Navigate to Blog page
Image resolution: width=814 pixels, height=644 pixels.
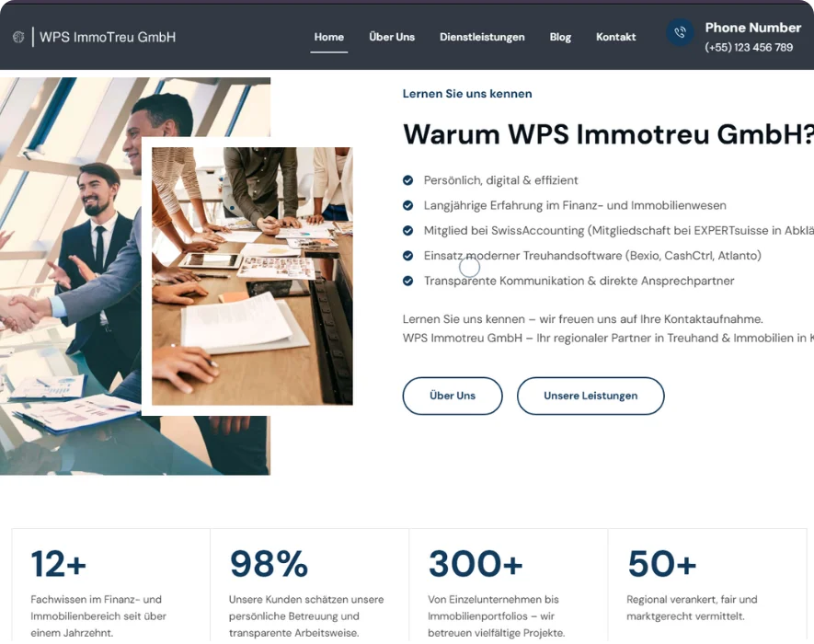point(560,37)
